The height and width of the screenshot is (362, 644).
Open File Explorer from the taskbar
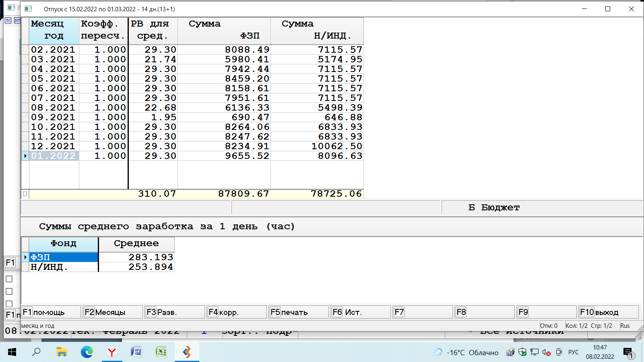pos(62,352)
